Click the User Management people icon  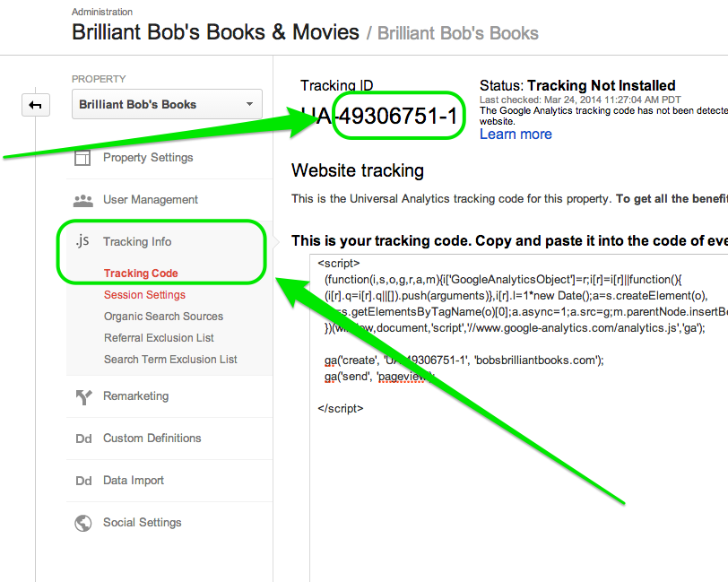pyautogui.click(x=83, y=201)
